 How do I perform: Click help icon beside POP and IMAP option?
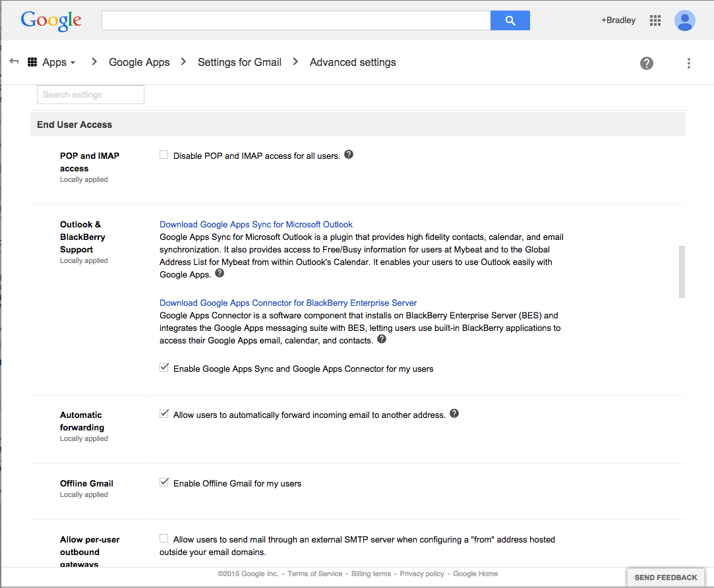coord(349,155)
